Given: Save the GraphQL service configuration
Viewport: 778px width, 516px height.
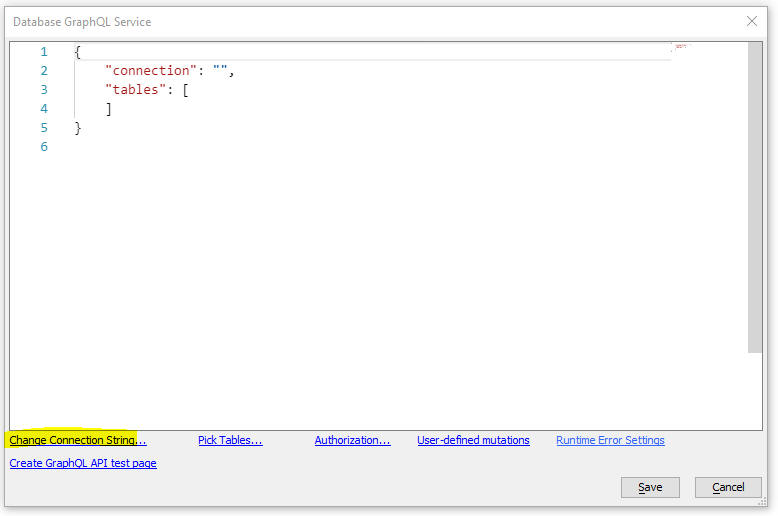Looking at the screenshot, I should (x=650, y=487).
